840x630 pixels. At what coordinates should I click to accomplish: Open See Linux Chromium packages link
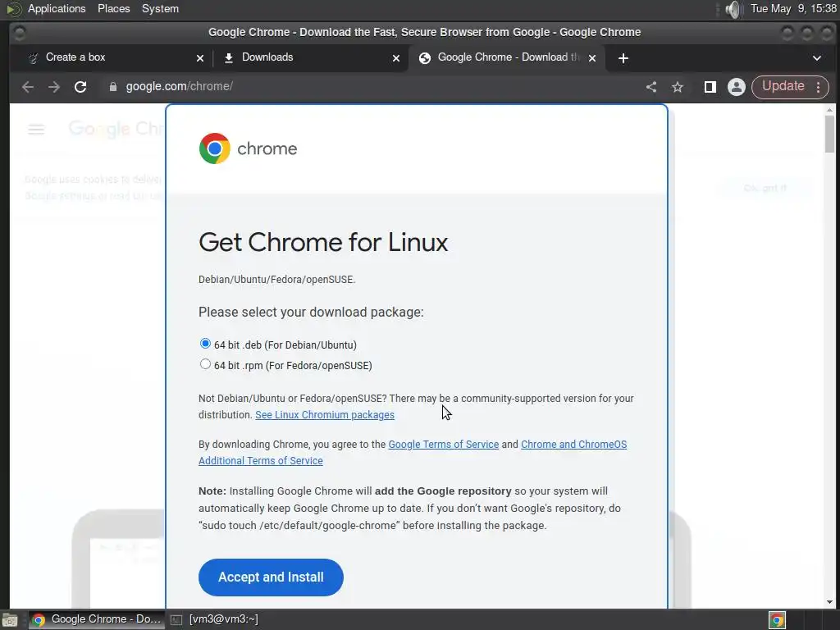(325, 414)
